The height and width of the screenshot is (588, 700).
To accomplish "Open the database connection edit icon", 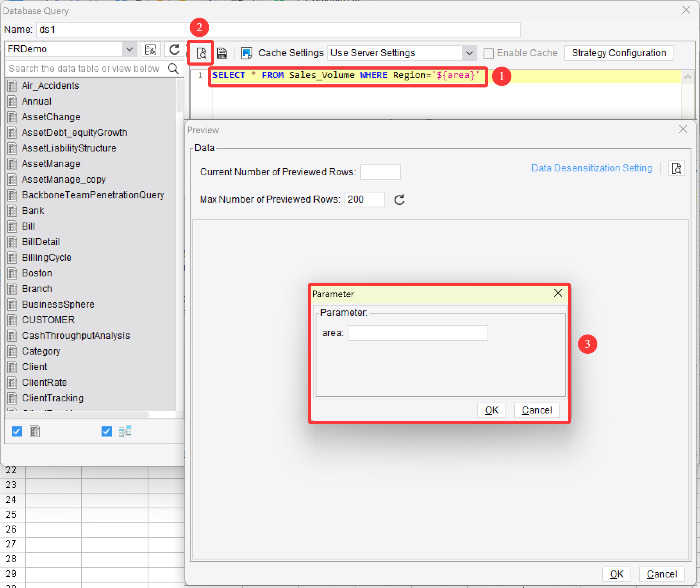I will pyautogui.click(x=151, y=49).
